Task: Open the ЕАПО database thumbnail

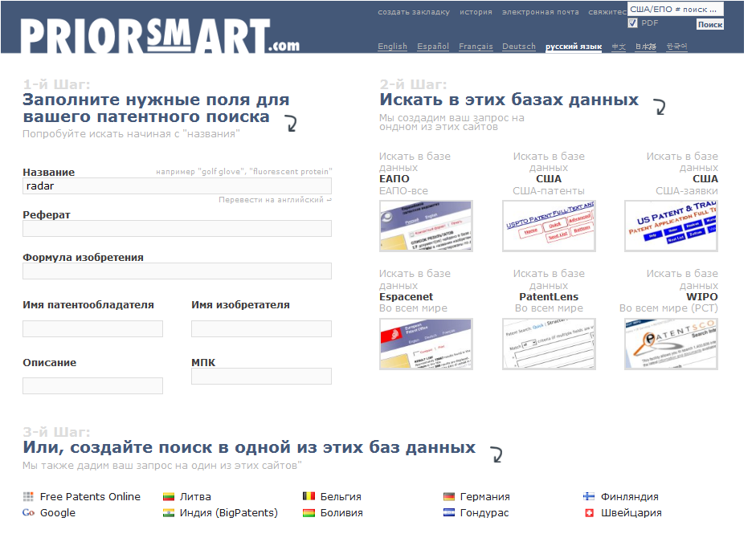Action: point(427,226)
